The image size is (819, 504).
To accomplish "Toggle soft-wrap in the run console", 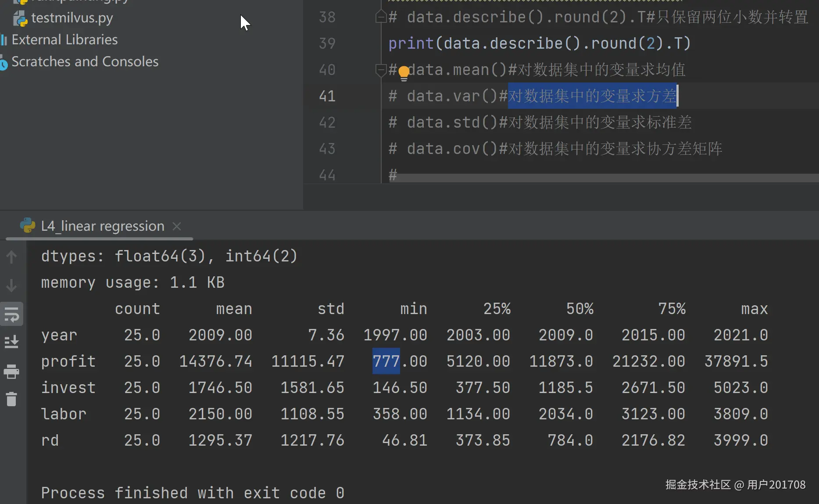I will point(11,314).
